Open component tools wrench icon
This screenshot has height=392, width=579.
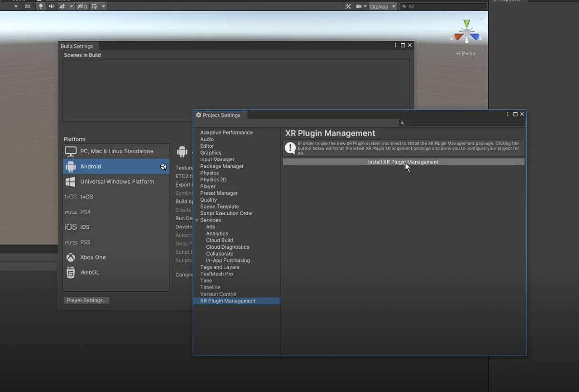pos(348,6)
